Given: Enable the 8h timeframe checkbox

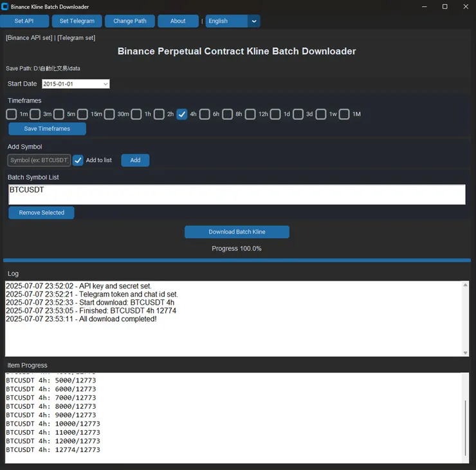Looking at the screenshot, I should [x=227, y=114].
